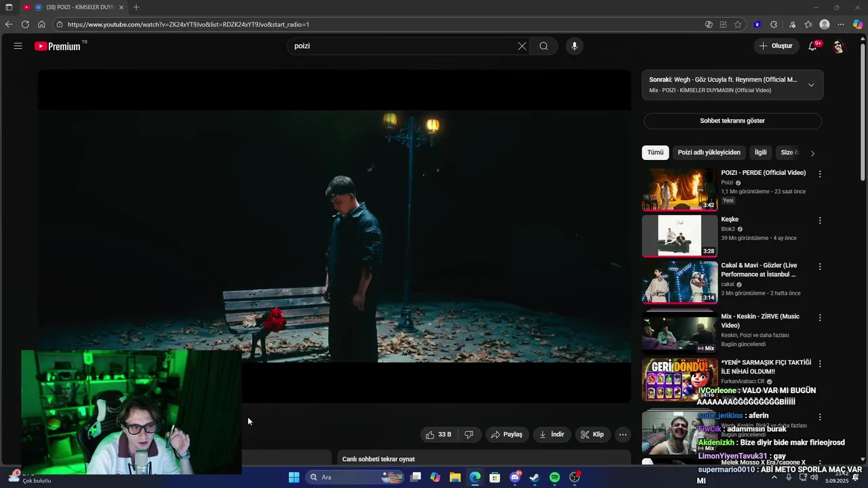Click the browser address bar URL

point(189,24)
